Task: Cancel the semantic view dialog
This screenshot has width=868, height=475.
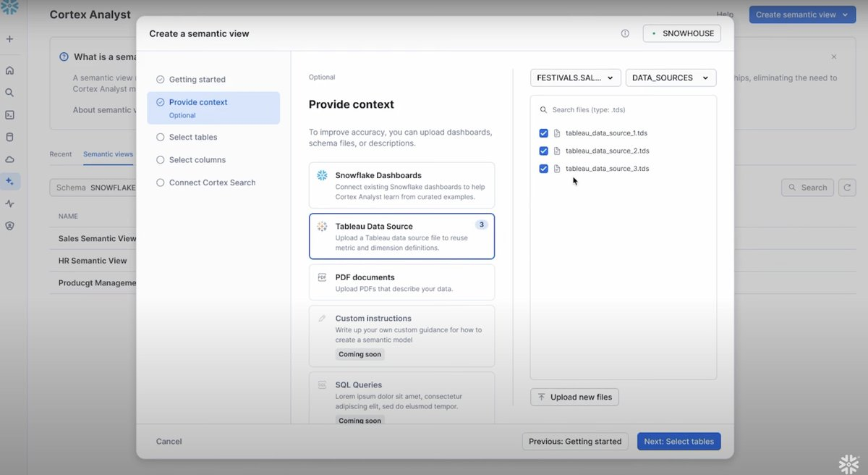Action: pos(169,441)
